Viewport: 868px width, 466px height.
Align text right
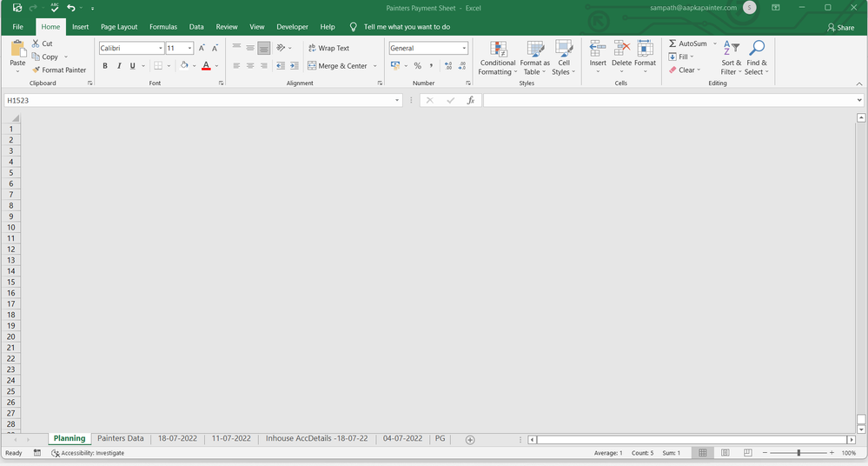[x=264, y=65]
